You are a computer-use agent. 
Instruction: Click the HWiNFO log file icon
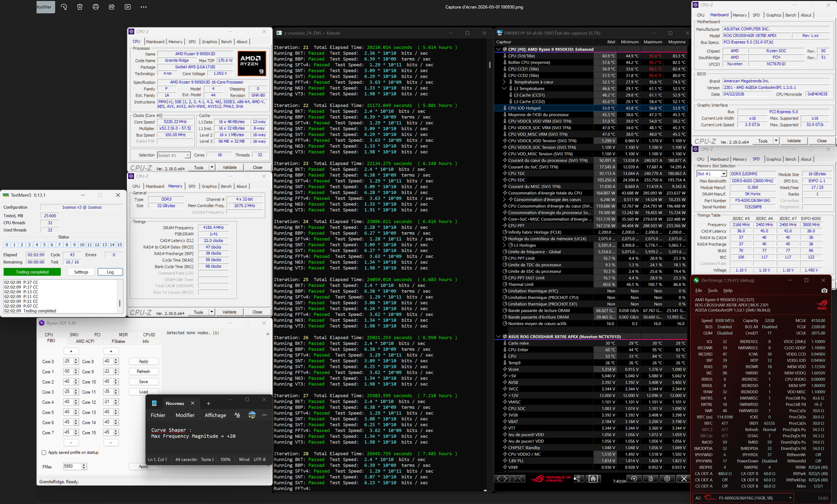(x=651, y=479)
